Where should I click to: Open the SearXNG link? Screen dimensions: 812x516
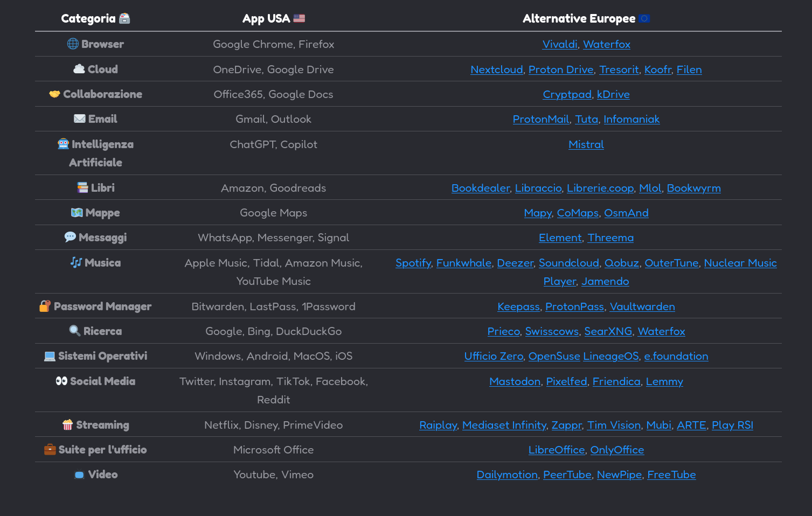608,331
